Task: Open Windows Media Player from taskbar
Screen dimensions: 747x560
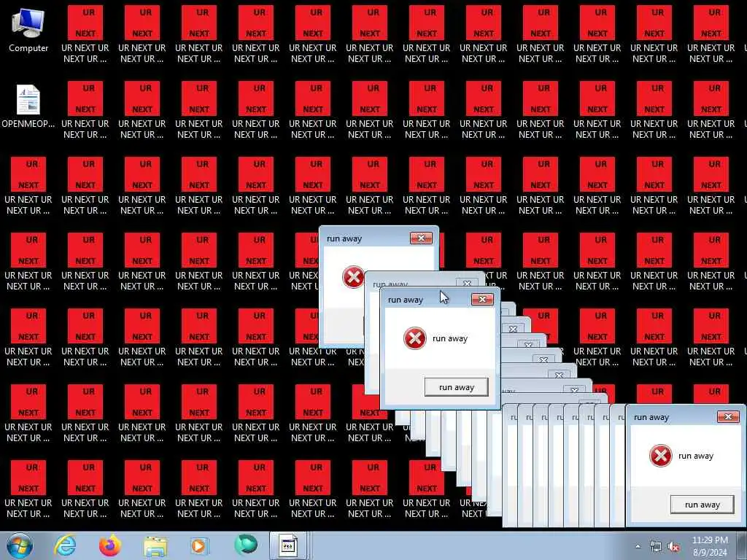Action: tap(198, 545)
